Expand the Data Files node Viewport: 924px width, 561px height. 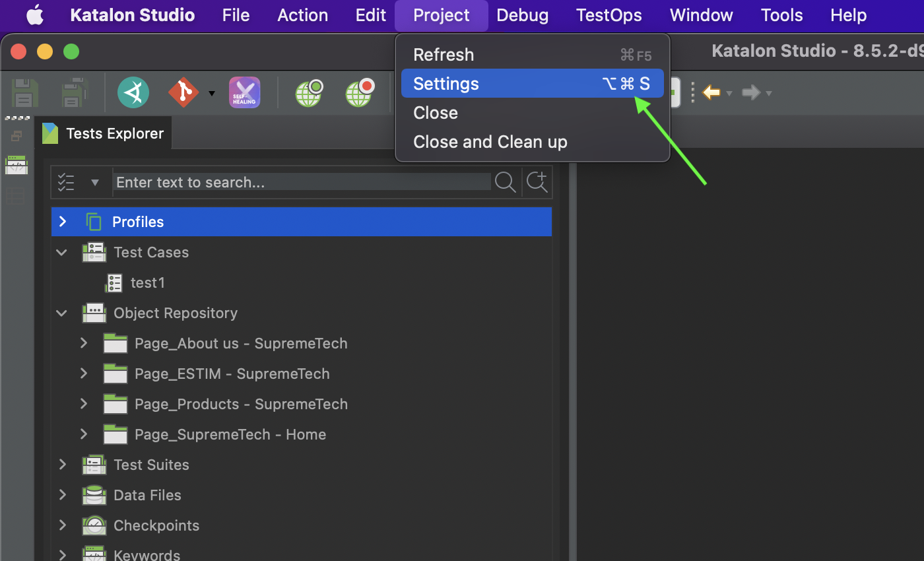pos(63,495)
